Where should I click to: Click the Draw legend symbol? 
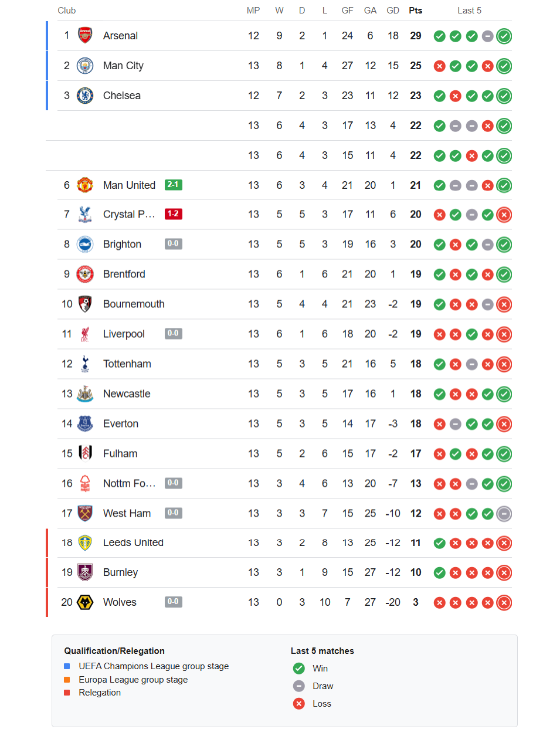click(298, 686)
